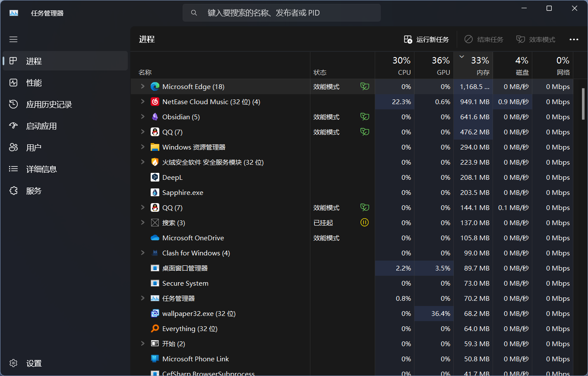Open the hamburger navigation menu icon
This screenshot has width=588, height=376.
[13, 39]
